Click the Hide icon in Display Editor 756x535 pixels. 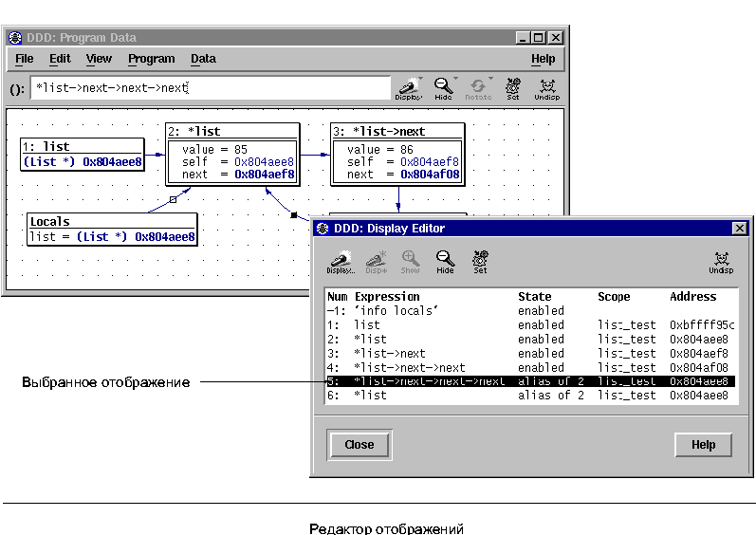(445, 263)
